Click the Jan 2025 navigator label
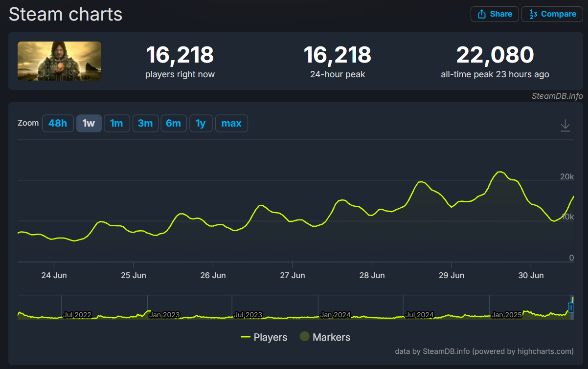Screen dimensions: 588x369 [x=506, y=315]
